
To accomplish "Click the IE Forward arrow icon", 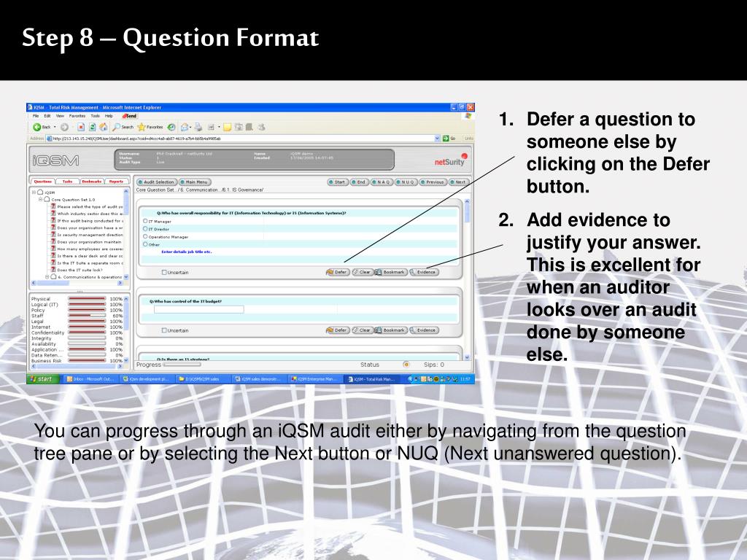I will coord(64,127).
